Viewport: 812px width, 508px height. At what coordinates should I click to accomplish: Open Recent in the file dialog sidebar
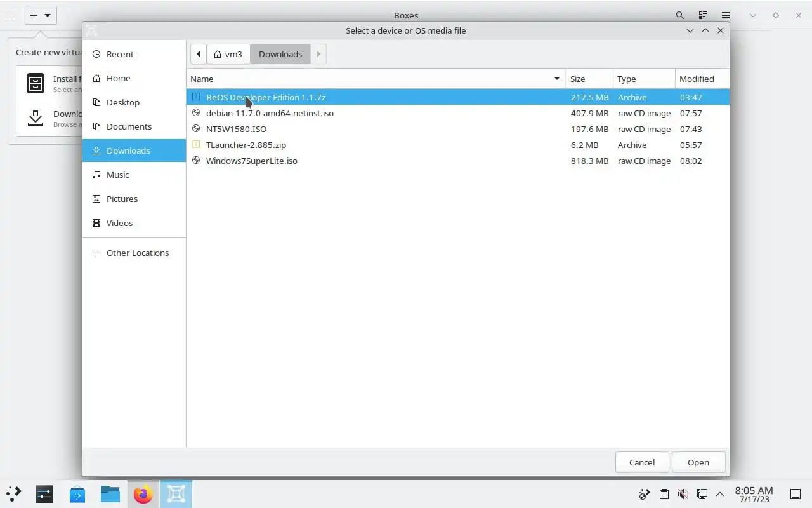click(x=134, y=54)
